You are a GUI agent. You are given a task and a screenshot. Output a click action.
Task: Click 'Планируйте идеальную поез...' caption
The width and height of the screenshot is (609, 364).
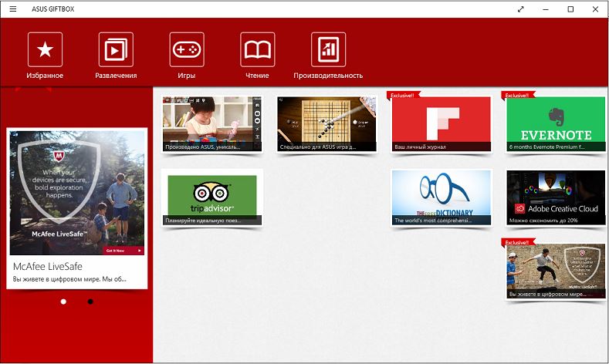(x=203, y=221)
